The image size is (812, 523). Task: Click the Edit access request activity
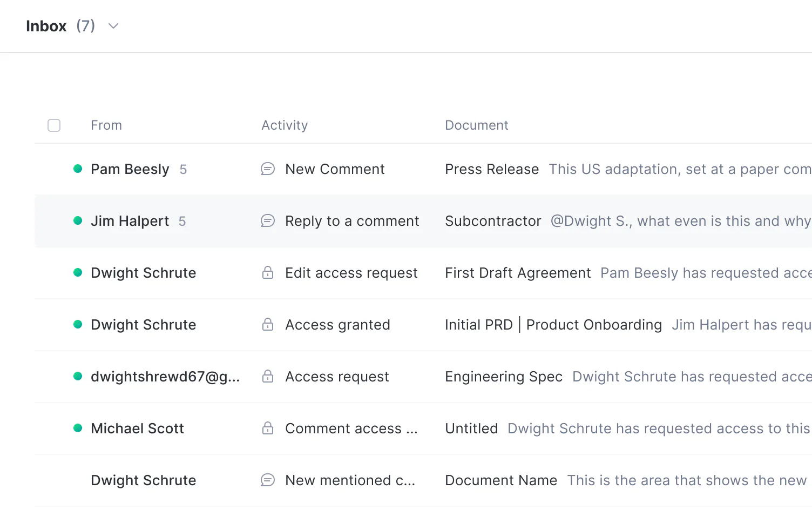(351, 273)
